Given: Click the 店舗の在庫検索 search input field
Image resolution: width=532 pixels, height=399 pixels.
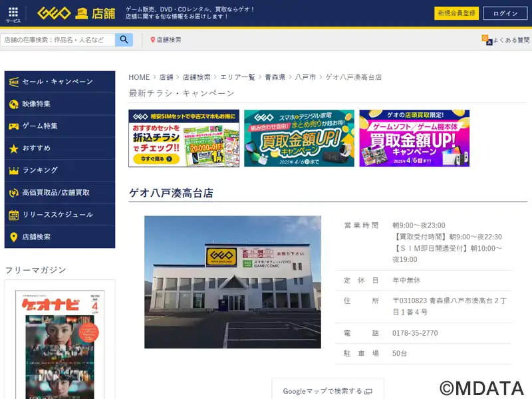Looking at the screenshot, I should 58,40.
